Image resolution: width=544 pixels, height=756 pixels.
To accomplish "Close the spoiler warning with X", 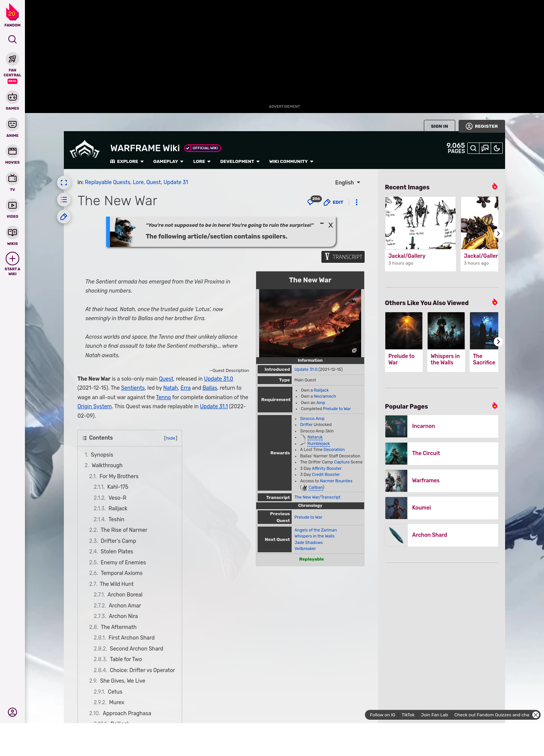I will point(331,225).
